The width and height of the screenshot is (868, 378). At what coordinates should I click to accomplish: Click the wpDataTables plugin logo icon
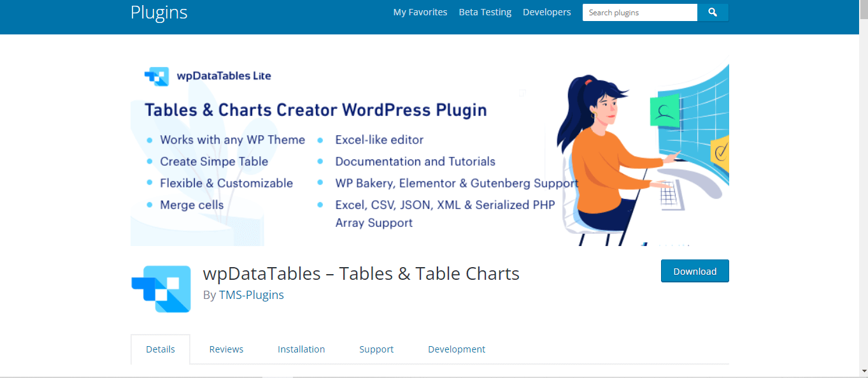coord(161,289)
